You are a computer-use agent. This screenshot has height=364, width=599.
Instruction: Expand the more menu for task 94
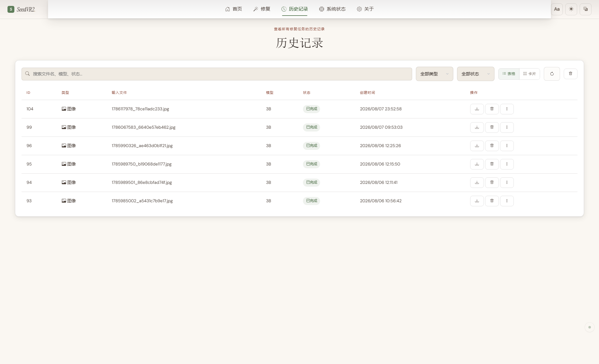coord(507,183)
